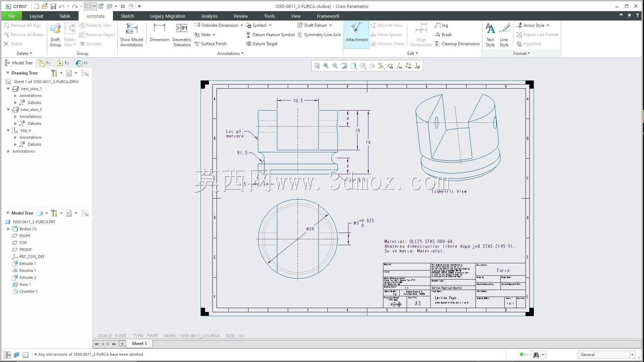Open the Draft Datum dropdown
644x362 pixels.
[331, 25]
